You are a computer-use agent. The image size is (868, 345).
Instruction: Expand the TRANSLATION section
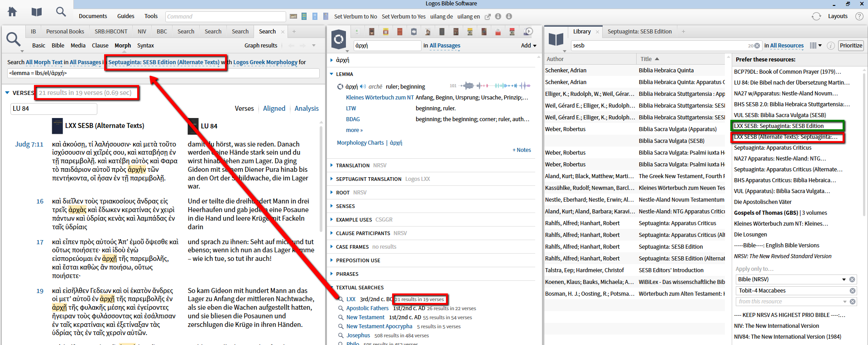point(332,165)
